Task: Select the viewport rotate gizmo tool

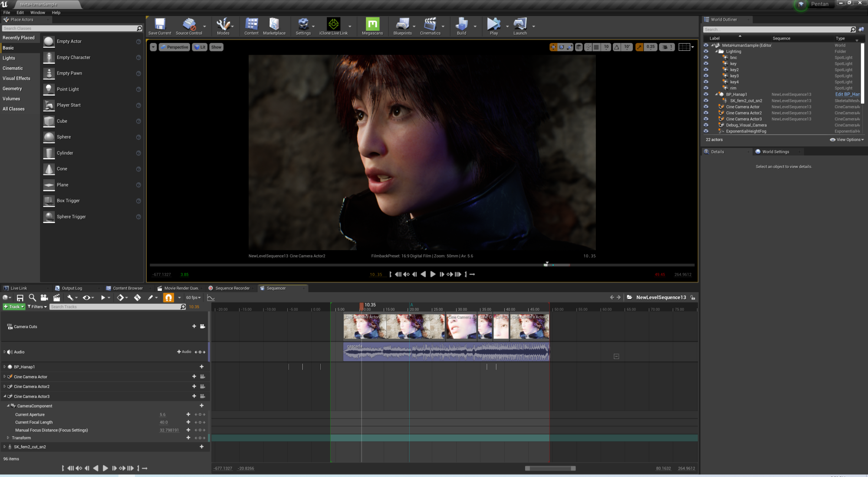Action: pos(562,47)
